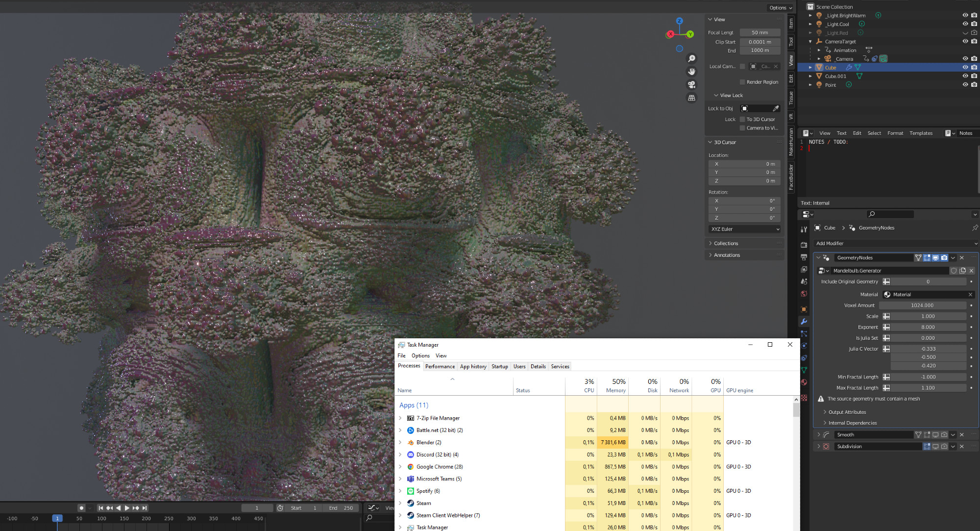Hide Cube.001 in viewport with eye icon
The width and height of the screenshot is (980, 531).
(965, 76)
